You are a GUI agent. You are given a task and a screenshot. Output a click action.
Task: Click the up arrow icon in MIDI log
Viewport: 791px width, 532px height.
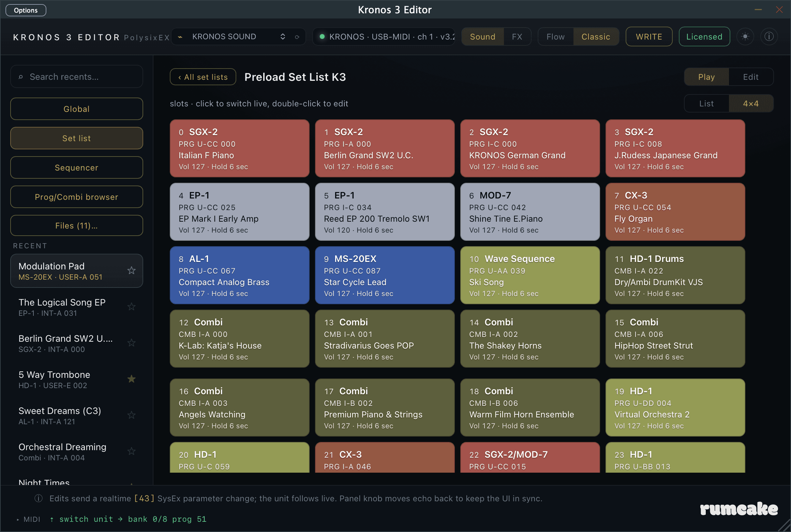click(x=52, y=519)
